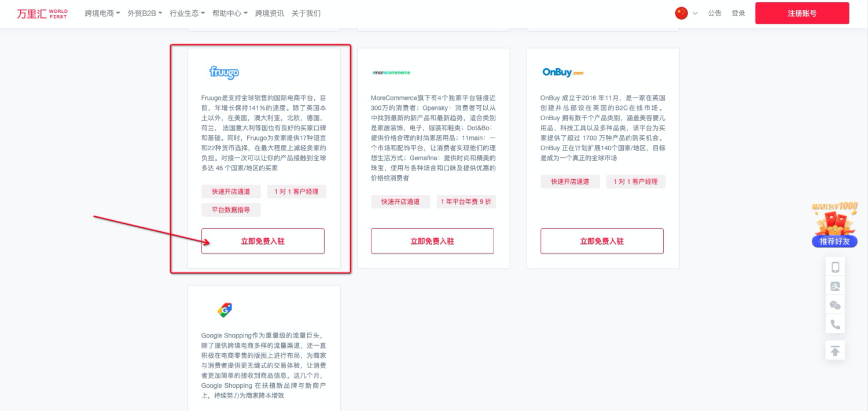868x411 pixels.
Task: Click the China flag icon
Action: 681,12
